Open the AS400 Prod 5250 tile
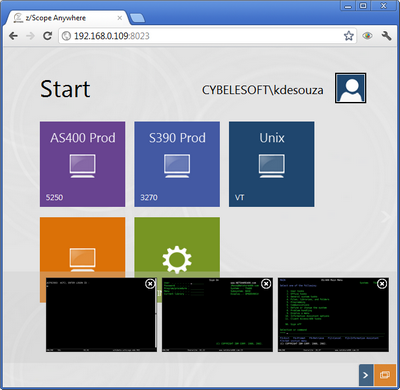 click(x=82, y=164)
